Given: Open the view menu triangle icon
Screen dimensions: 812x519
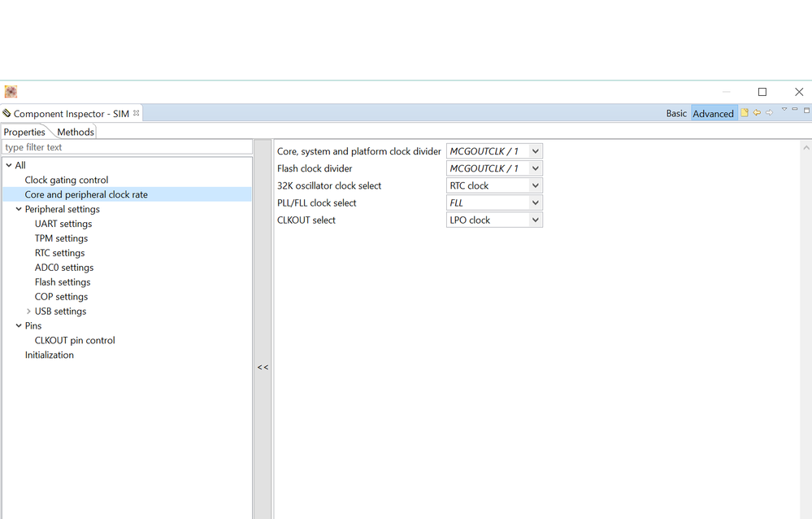Looking at the screenshot, I should pos(784,109).
